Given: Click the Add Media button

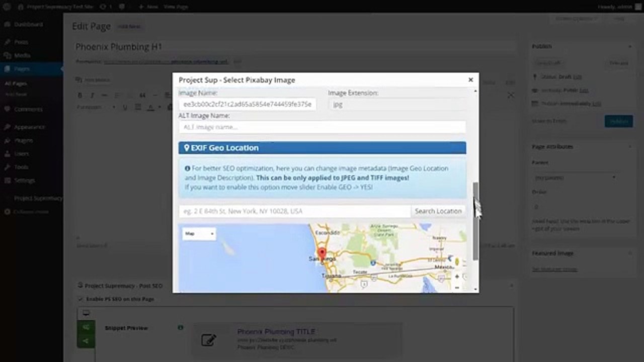Looking at the screenshot, I should [x=93, y=79].
